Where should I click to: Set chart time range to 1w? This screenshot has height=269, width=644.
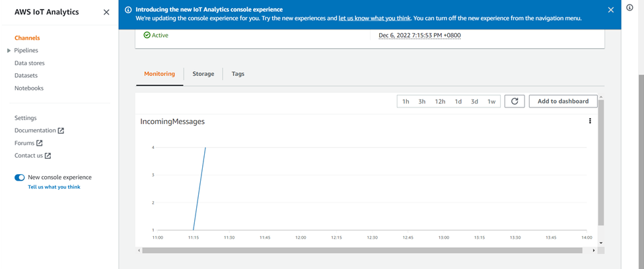491,102
